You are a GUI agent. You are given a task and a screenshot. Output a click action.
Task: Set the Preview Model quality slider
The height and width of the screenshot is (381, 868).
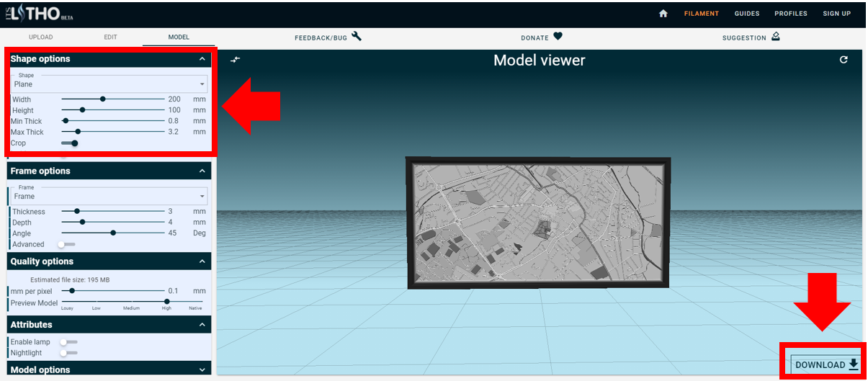click(132, 302)
